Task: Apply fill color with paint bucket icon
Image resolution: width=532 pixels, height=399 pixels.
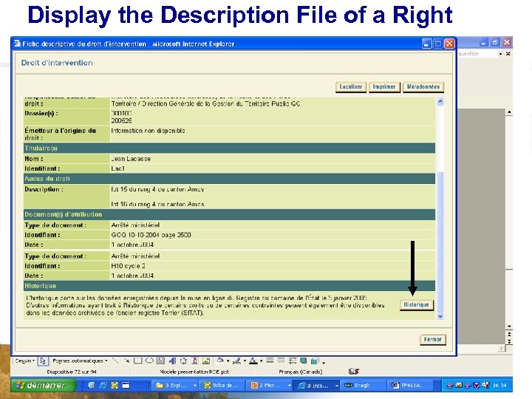Action: [x=220, y=361]
